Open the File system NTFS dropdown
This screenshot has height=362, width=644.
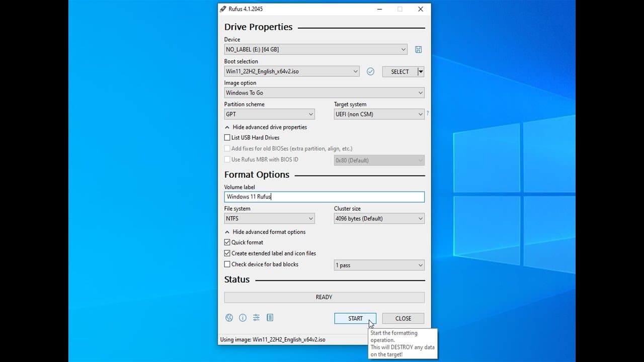[x=270, y=219]
